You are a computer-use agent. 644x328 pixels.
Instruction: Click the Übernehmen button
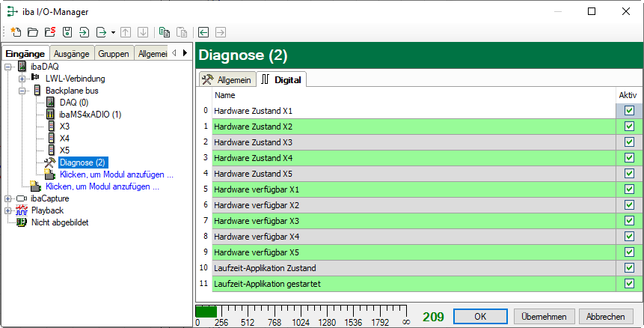click(544, 317)
